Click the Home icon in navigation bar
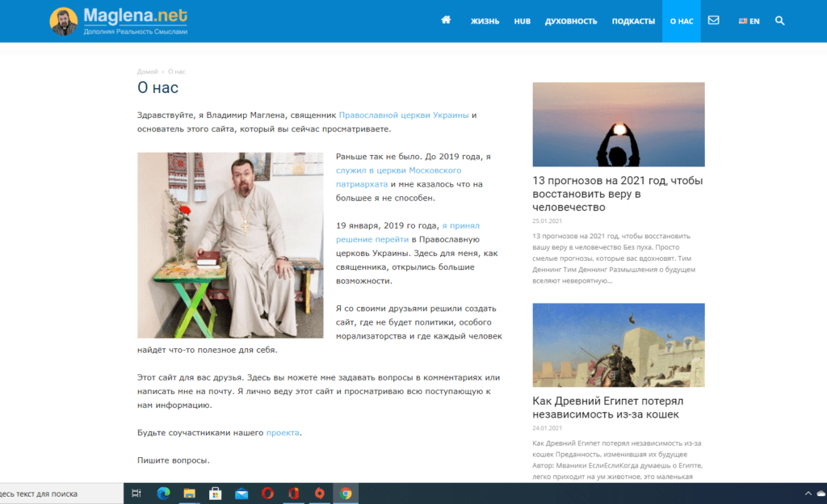Image resolution: width=827 pixels, height=504 pixels. (446, 20)
